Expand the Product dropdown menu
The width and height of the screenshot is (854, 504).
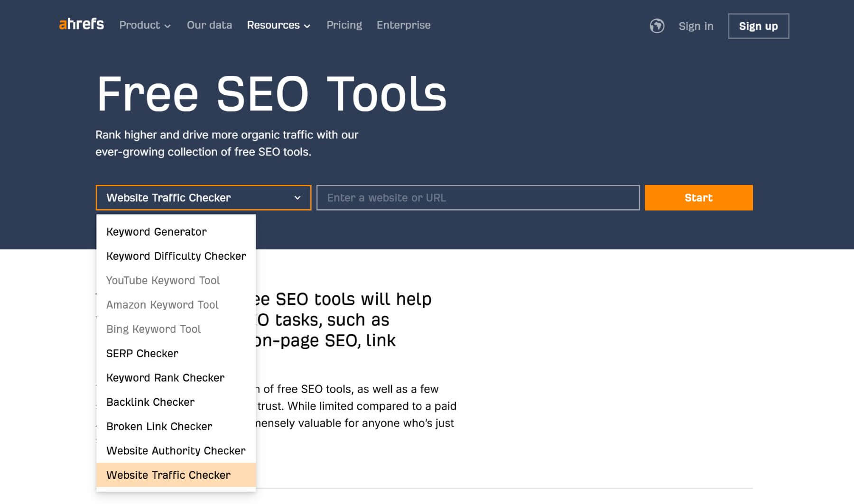coord(144,26)
